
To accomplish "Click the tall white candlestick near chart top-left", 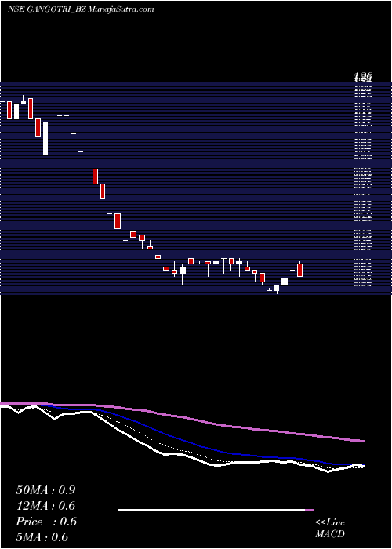I will tap(45, 138).
